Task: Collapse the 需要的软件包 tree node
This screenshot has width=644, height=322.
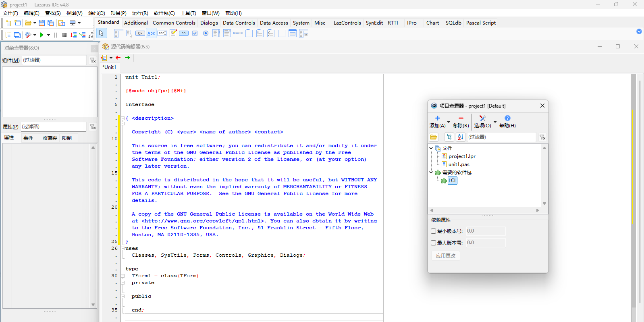Action: (x=431, y=172)
